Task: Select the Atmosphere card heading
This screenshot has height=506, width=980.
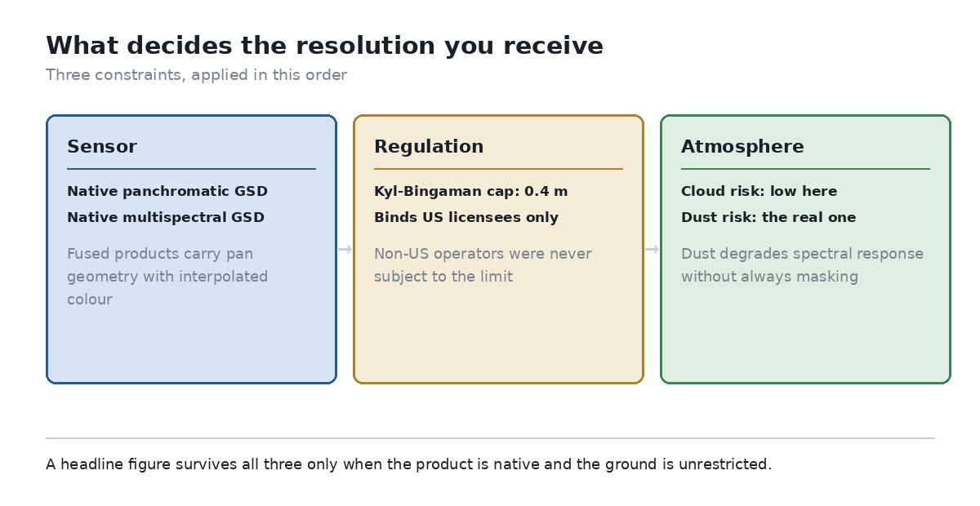Action: [742, 147]
